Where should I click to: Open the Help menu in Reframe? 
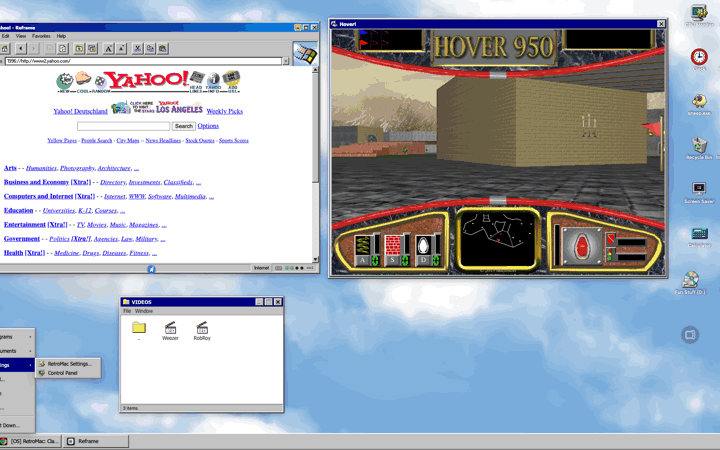pyautogui.click(x=61, y=36)
